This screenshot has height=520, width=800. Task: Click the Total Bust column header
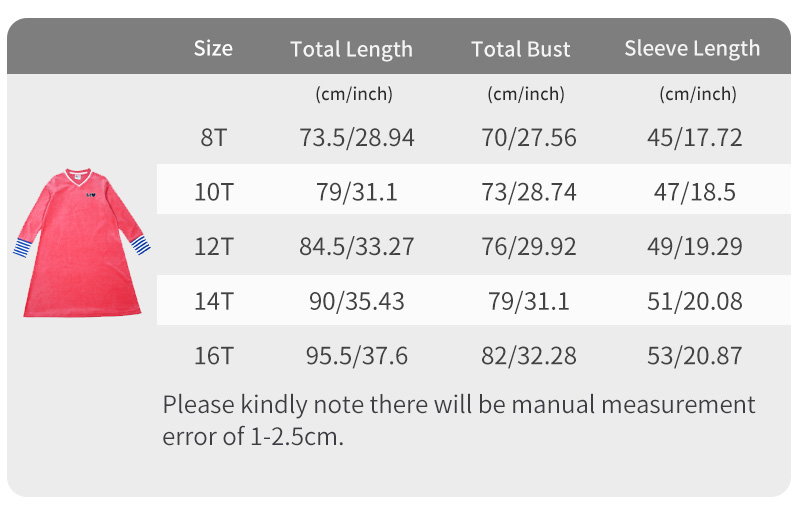coord(521,49)
